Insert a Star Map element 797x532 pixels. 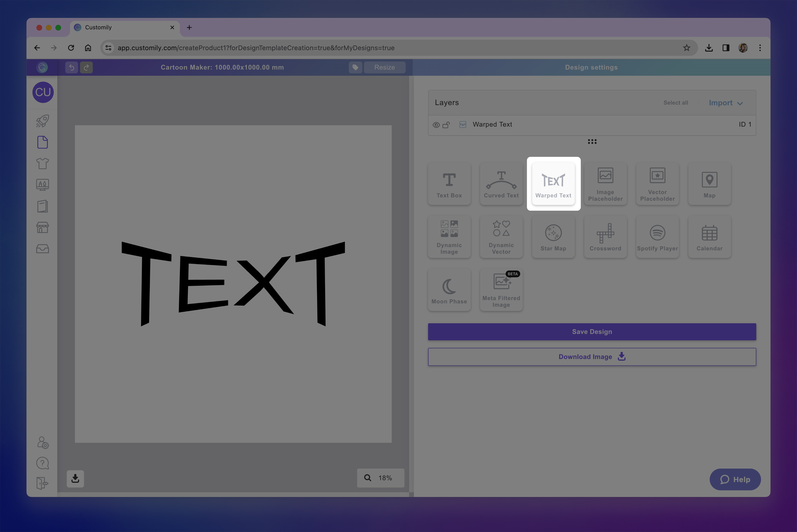tap(553, 237)
